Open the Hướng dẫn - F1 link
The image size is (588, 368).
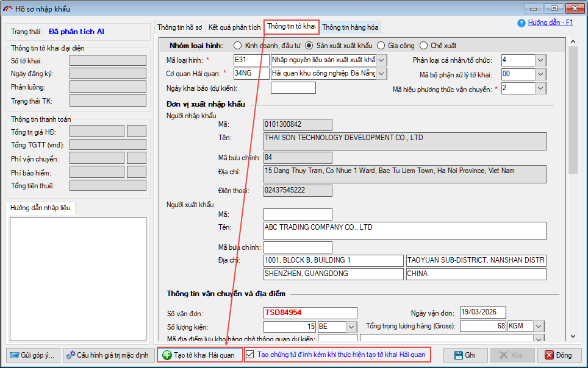point(550,23)
